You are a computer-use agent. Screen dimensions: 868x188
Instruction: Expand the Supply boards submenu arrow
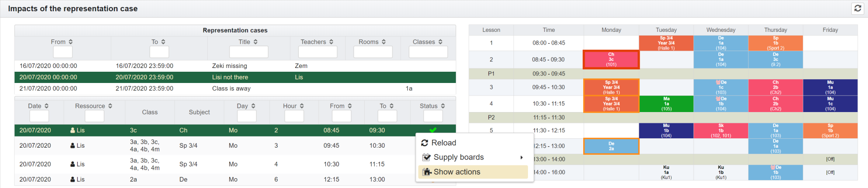coord(521,158)
